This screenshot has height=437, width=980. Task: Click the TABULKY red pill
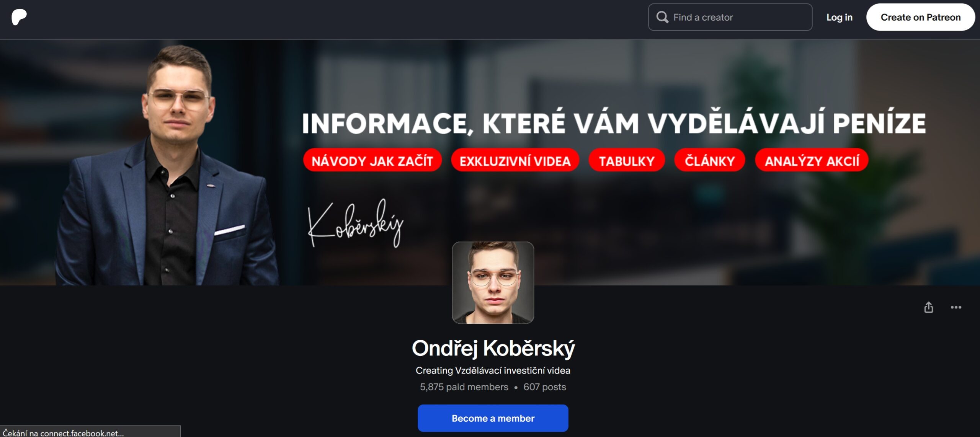pyautogui.click(x=627, y=160)
